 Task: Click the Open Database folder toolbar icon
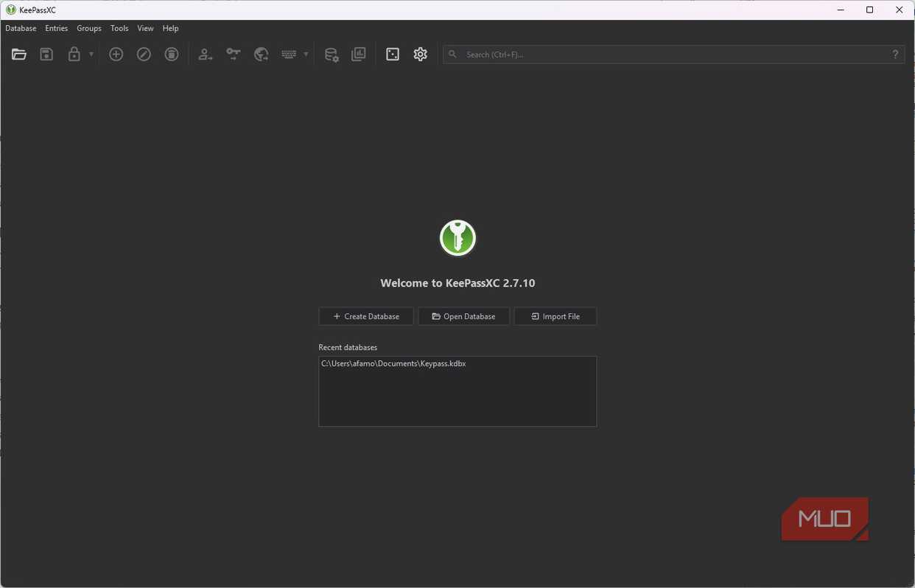pos(19,55)
